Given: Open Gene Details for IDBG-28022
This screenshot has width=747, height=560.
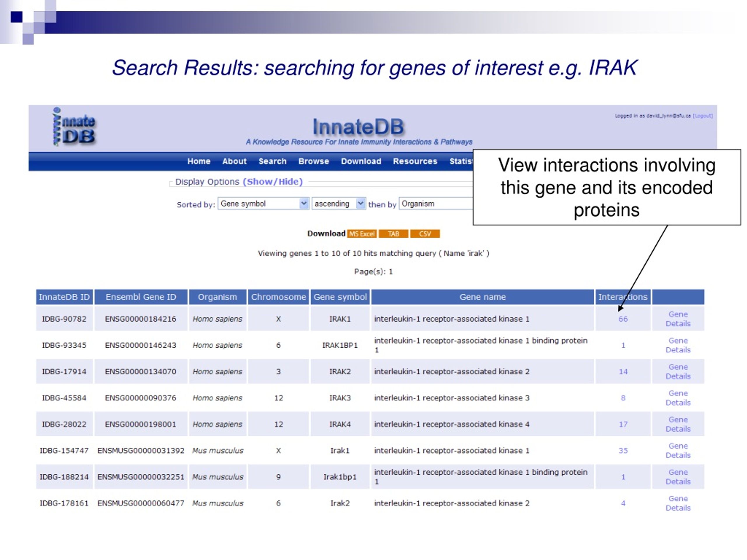Looking at the screenshot, I should click(x=678, y=424).
